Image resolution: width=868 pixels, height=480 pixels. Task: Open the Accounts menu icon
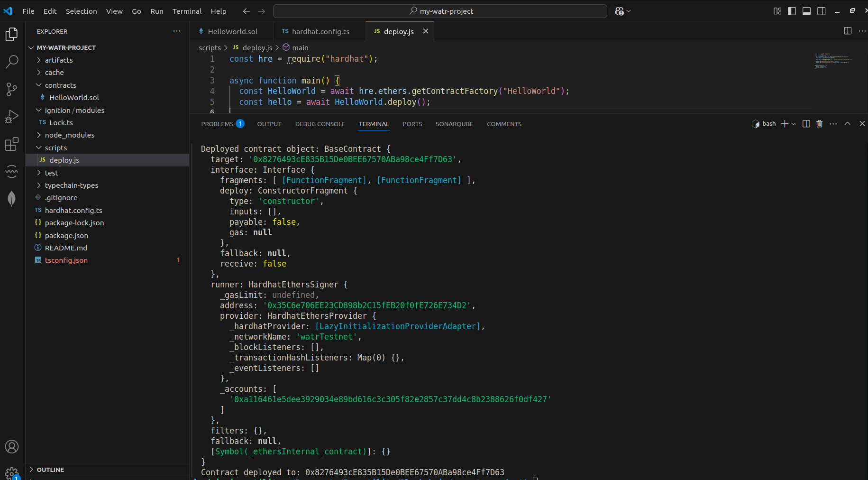[x=12, y=446]
